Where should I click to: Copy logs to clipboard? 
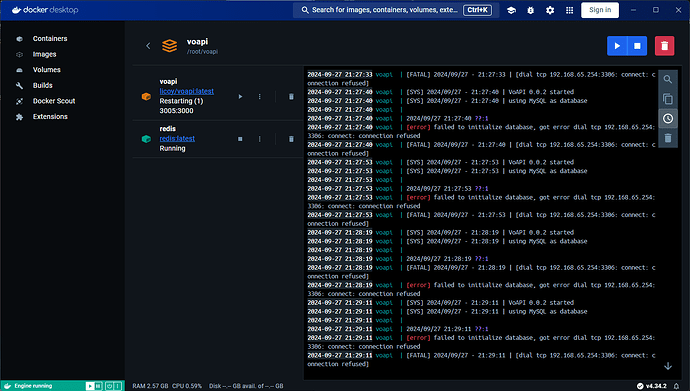coord(668,99)
